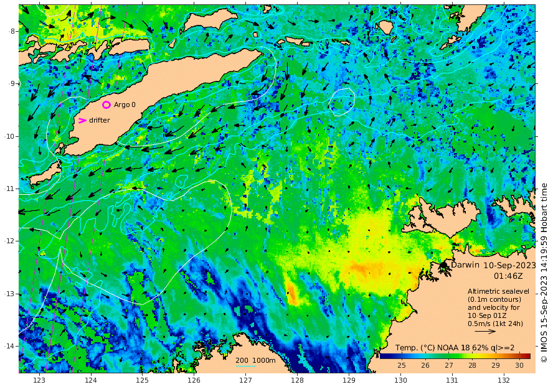Click longitude axis label 128
Viewport: 548px width, 392px height.
297,380
